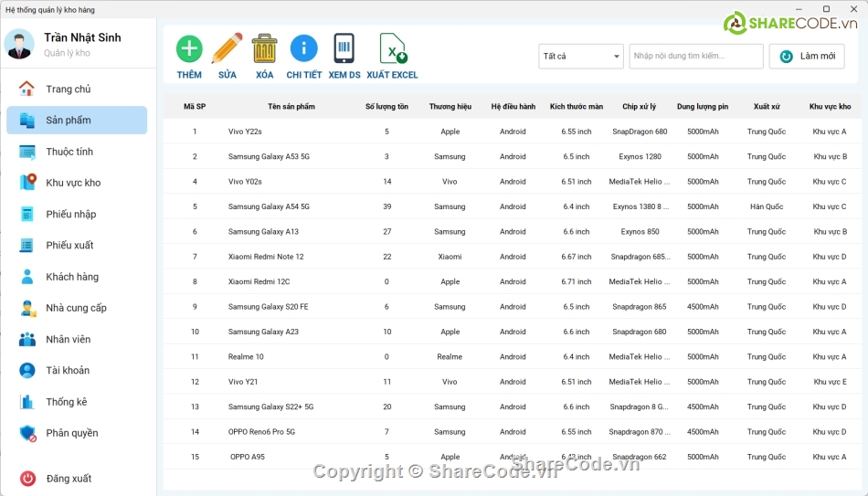Open the Tất cả filter dropdown
The height and width of the screenshot is (496, 868).
click(581, 57)
